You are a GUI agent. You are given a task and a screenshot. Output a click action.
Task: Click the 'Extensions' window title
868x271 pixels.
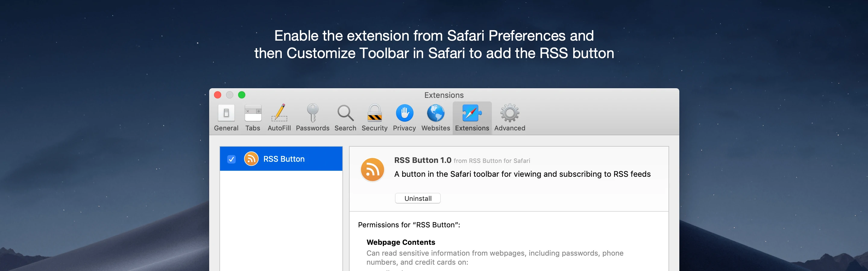point(444,95)
